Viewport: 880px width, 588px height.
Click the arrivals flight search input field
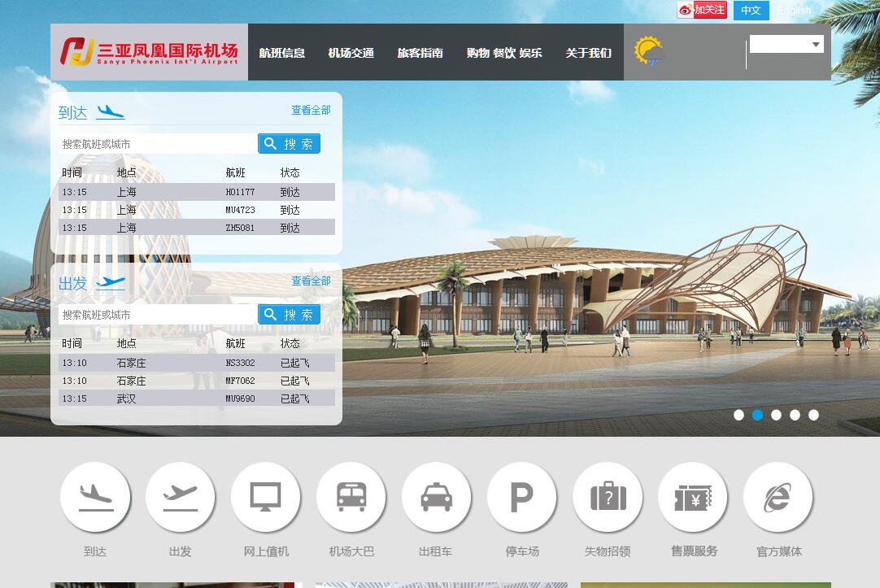[158, 144]
